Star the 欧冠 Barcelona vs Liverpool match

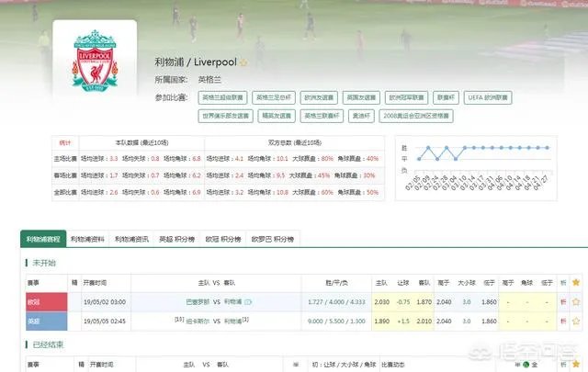(x=576, y=301)
